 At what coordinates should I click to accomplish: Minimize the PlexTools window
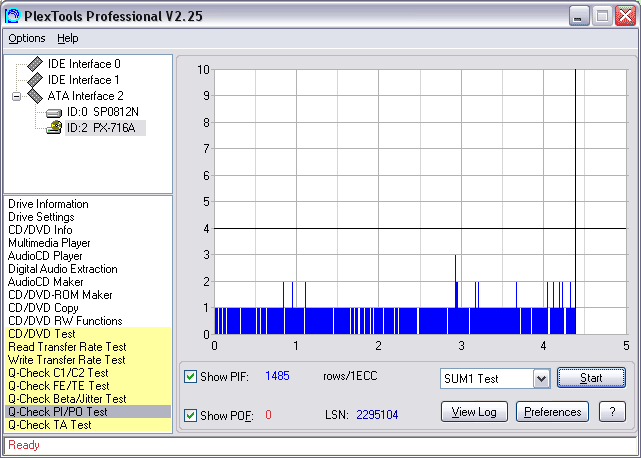point(578,16)
